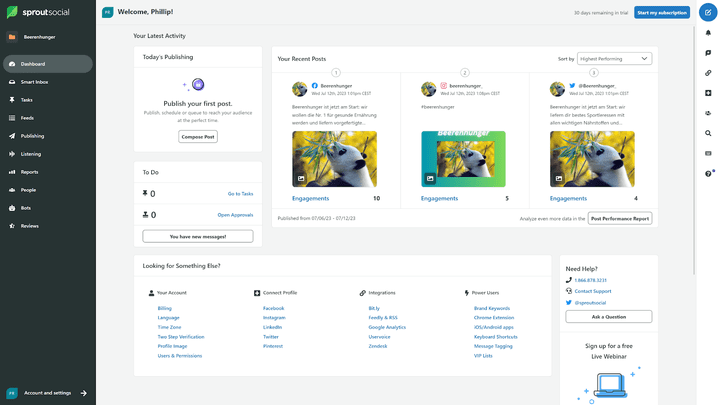Screen dimensions: 720x405
Task: Open the Instagram post Beerenhunger thumbnail
Action: click(x=463, y=159)
